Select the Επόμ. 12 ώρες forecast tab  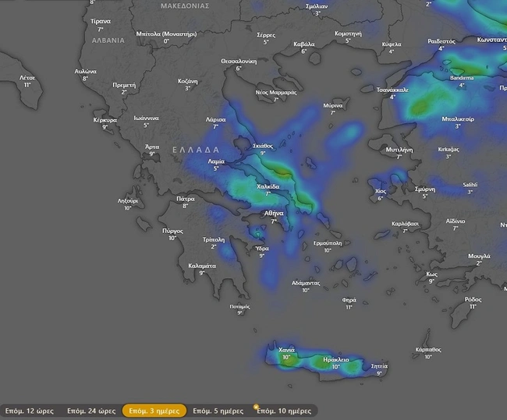(27, 411)
